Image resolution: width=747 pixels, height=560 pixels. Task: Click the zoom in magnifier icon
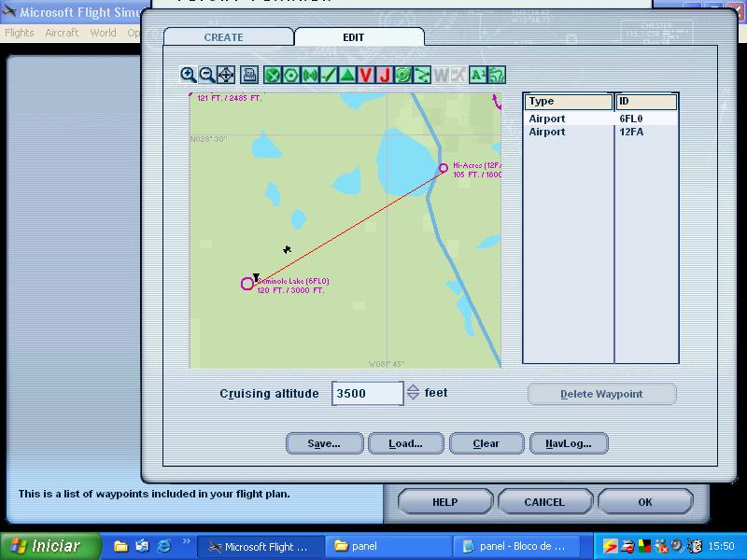point(189,75)
